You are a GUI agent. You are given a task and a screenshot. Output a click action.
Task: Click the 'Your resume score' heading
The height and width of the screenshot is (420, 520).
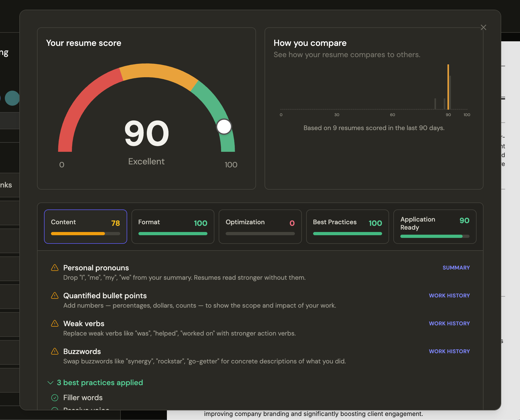(x=84, y=43)
